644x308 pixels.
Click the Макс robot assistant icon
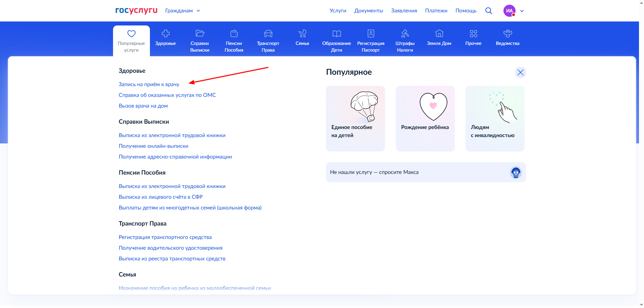(516, 172)
